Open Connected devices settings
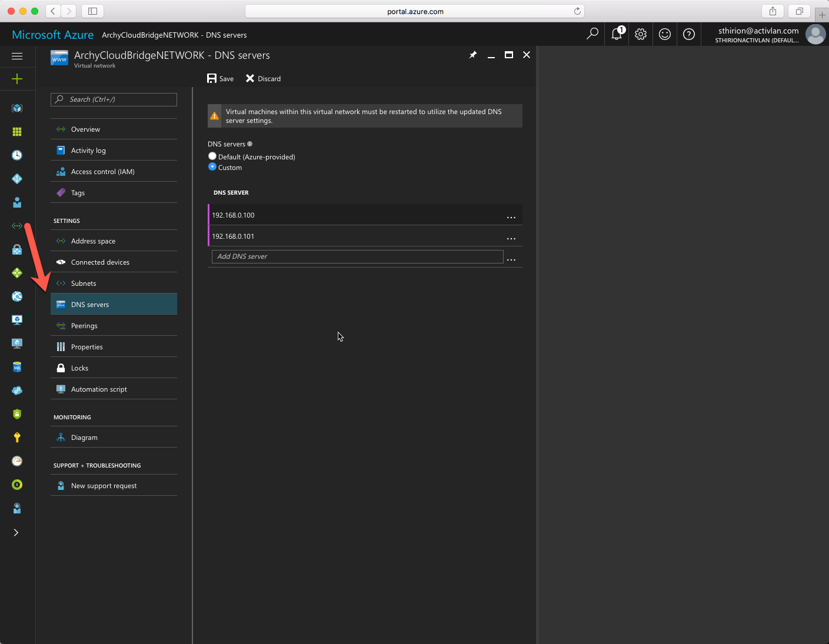Image resolution: width=829 pixels, height=644 pixels. (x=114, y=262)
